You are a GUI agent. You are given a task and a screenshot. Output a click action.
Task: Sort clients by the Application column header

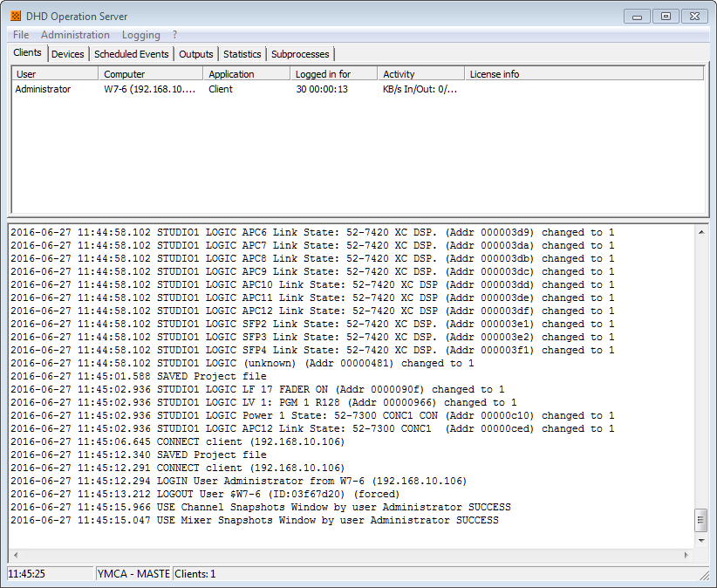click(247, 74)
